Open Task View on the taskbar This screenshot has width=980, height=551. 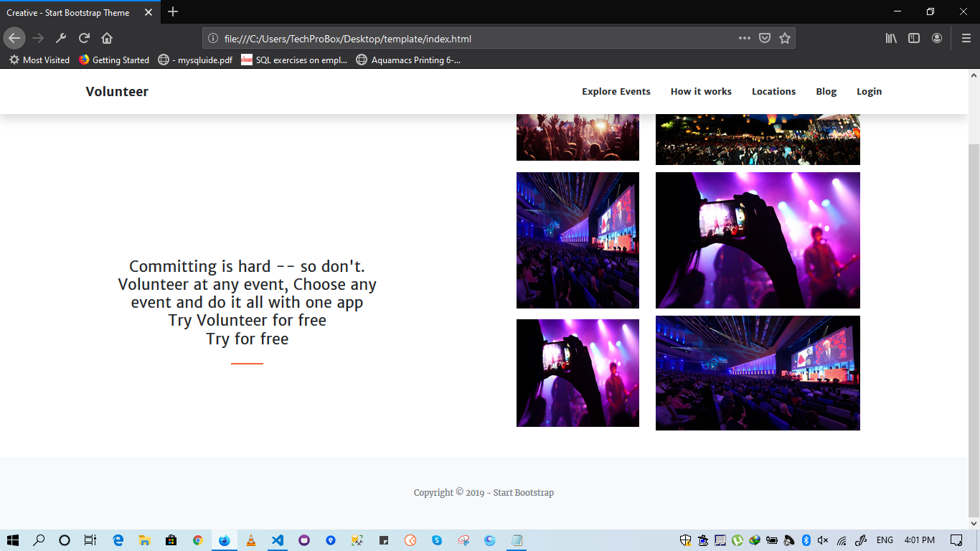90,540
